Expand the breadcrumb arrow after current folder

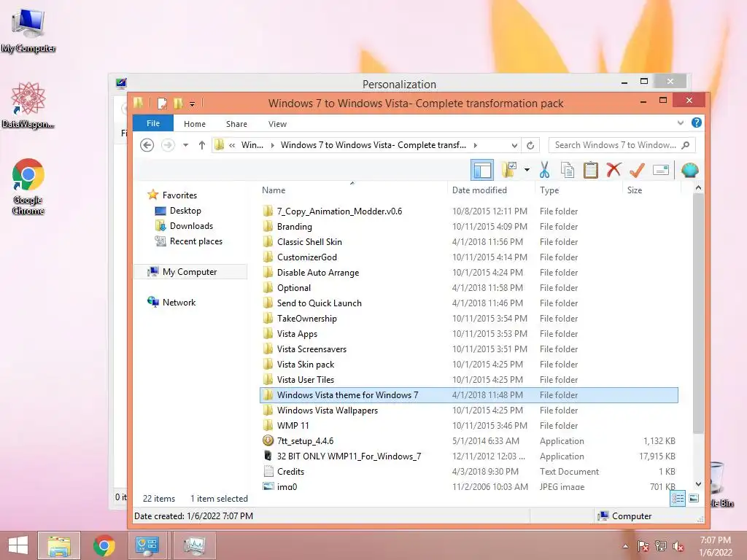pos(476,145)
